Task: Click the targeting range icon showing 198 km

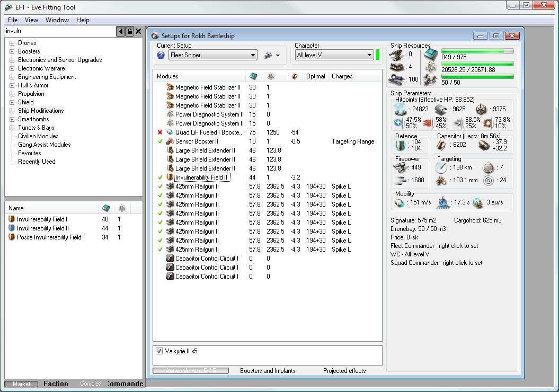Action: point(441,167)
